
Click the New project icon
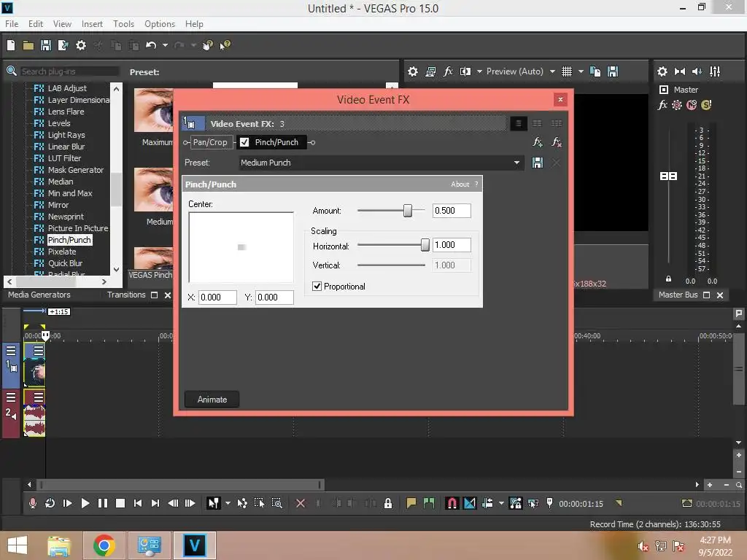[11, 45]
